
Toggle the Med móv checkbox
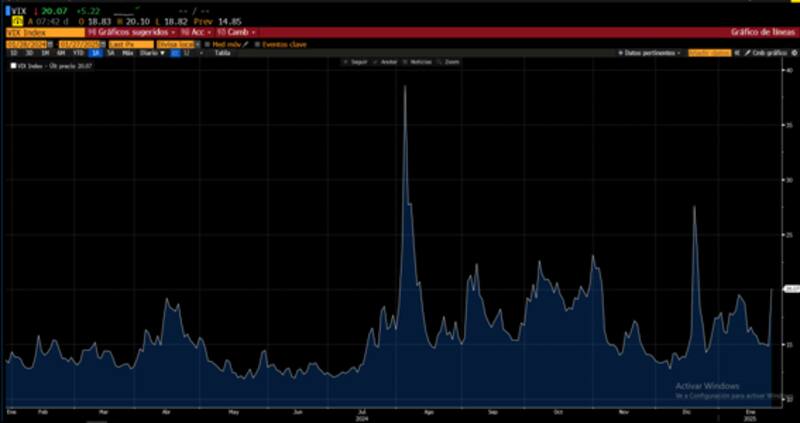click(x=209, y=44)
